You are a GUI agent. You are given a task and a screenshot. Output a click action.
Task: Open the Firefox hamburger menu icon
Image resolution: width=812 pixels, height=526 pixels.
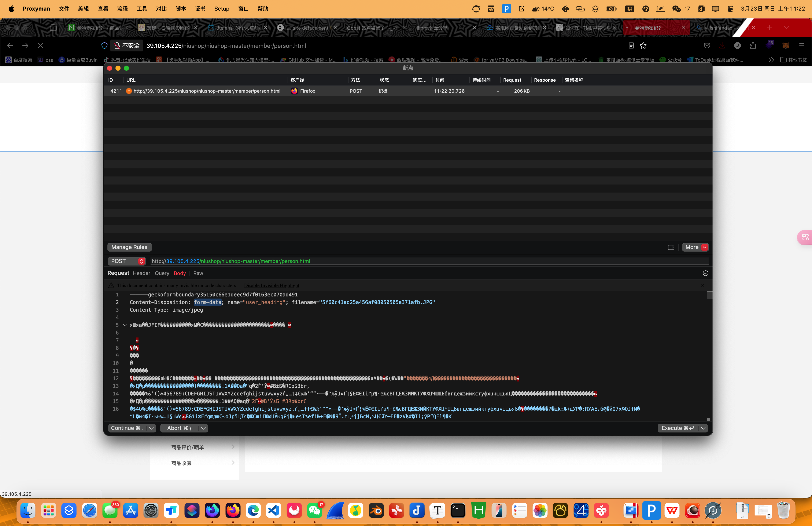(x=802, y=46)
